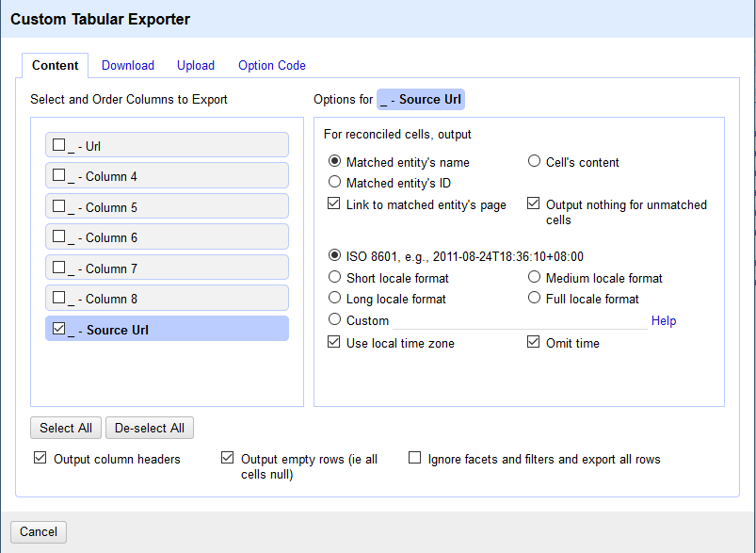Screen dimensions: 756x553
Task: Open the Help link for custom formats
Action: 663,320
